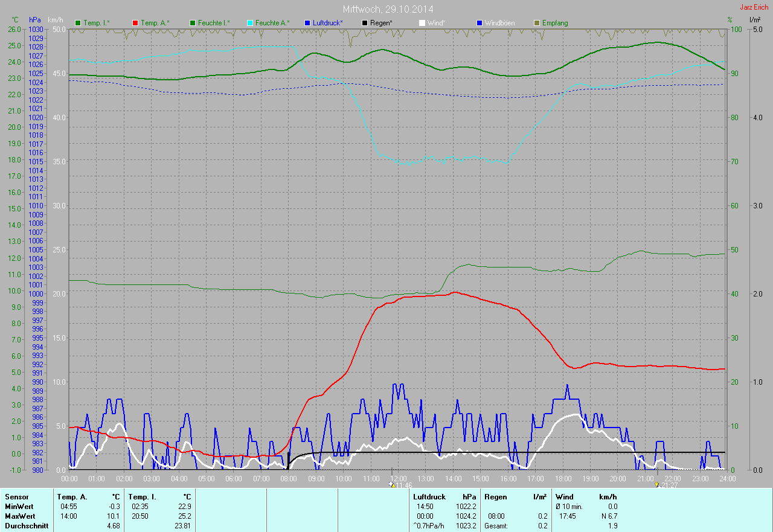The width and height of the screenshot is (773, 532).
Task: Click the 'l/m²' axis unit above the chart
Action: (755, 20)
